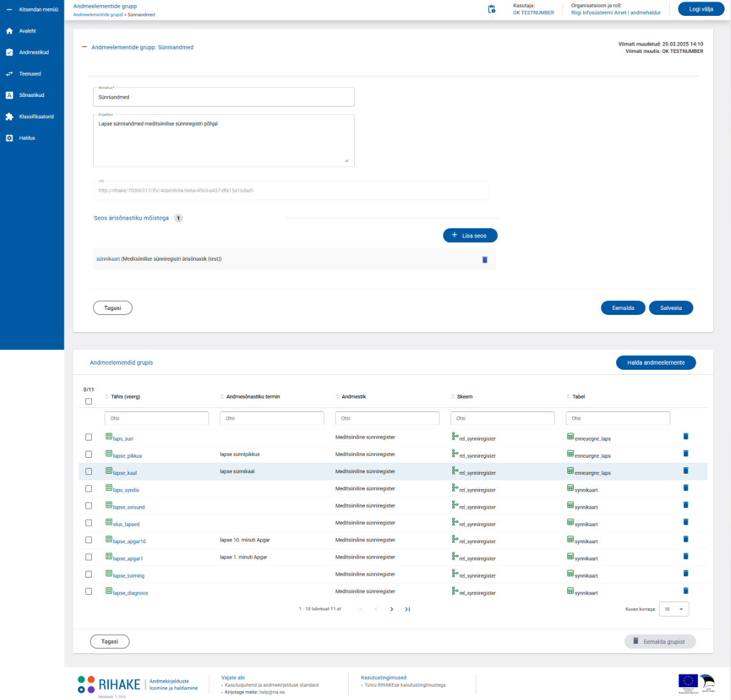Select all rows with the header checkbox

[89, 402]
